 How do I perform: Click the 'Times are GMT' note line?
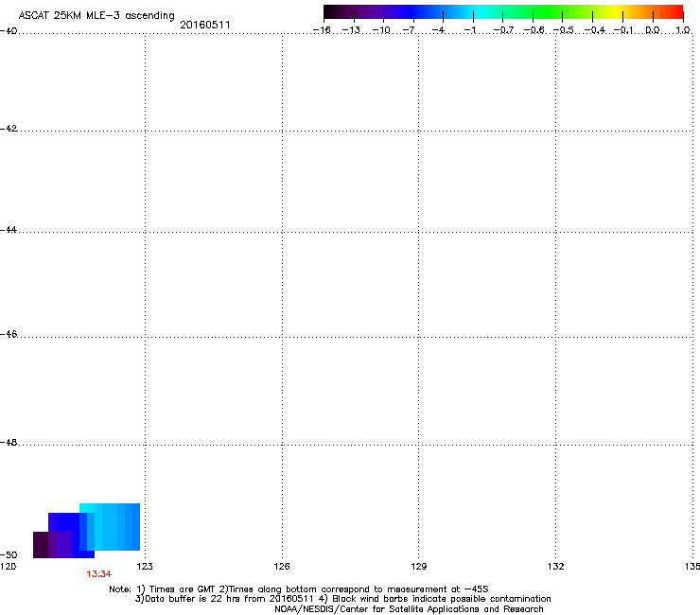(x=299, y=589)
